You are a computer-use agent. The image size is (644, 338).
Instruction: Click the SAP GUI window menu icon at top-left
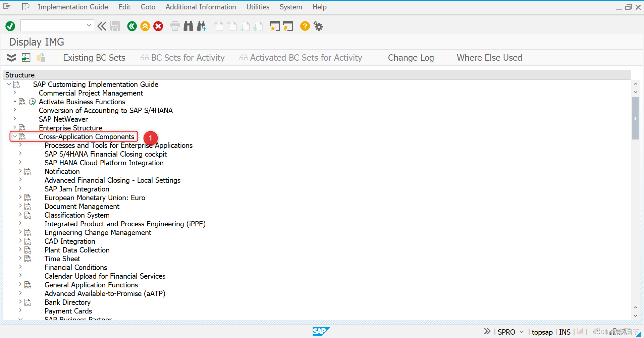pos(7,6)
